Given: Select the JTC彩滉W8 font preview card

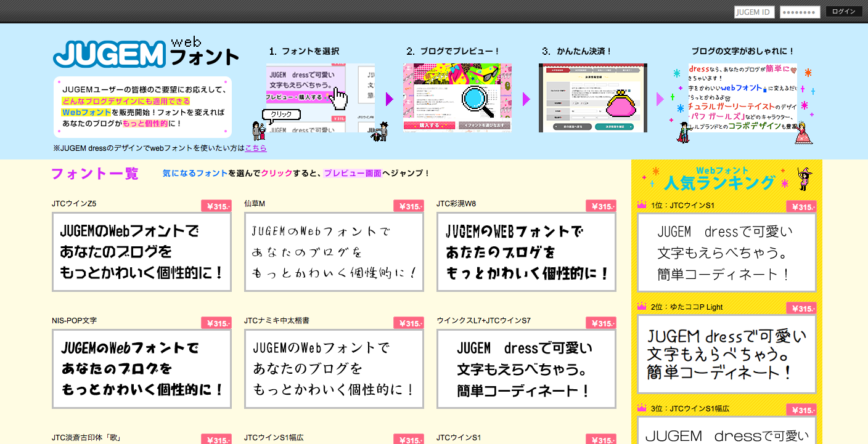Looking at the screenshot, I should click(526, 252).
